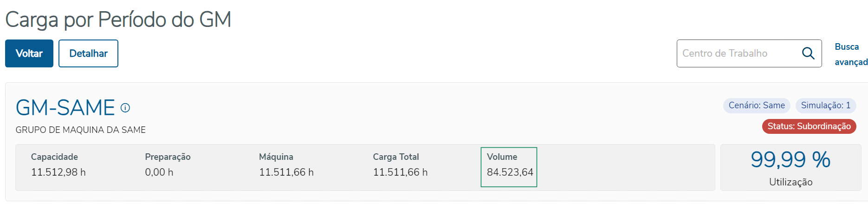The width and height of the screenshot is (868, 204).
Task: Click the GRUPO DE MAQUINA DA SAME subtitle
Action: tap(81, 130)
